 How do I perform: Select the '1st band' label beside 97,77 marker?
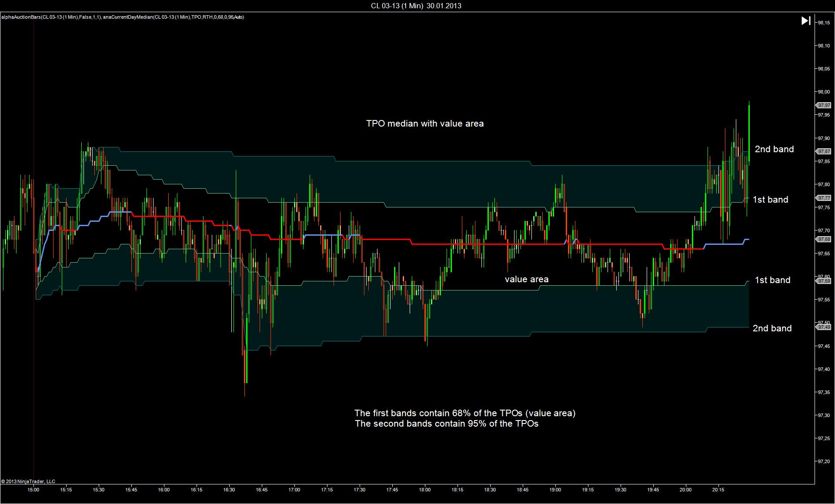[x=771, y=200]
